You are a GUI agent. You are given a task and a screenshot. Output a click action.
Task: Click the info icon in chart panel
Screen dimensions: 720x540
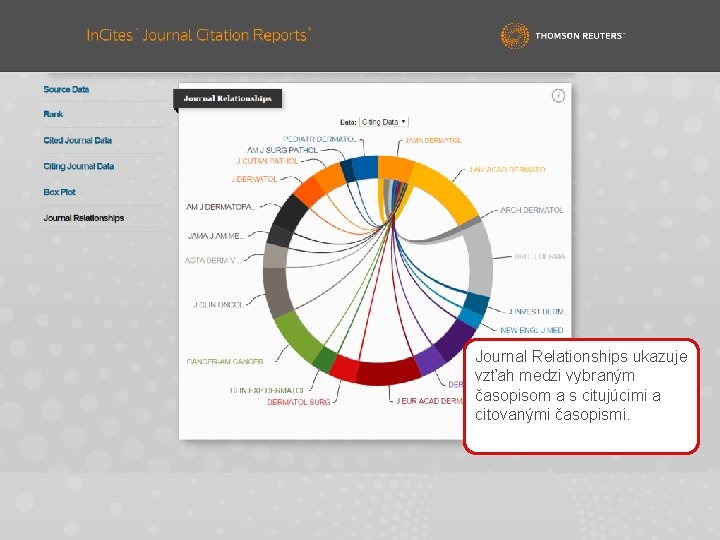[x=558, y=96]
